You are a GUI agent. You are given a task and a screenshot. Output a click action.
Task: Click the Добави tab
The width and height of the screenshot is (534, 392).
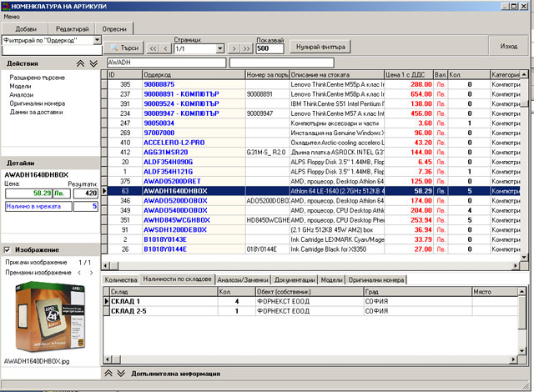click(26, 29)
